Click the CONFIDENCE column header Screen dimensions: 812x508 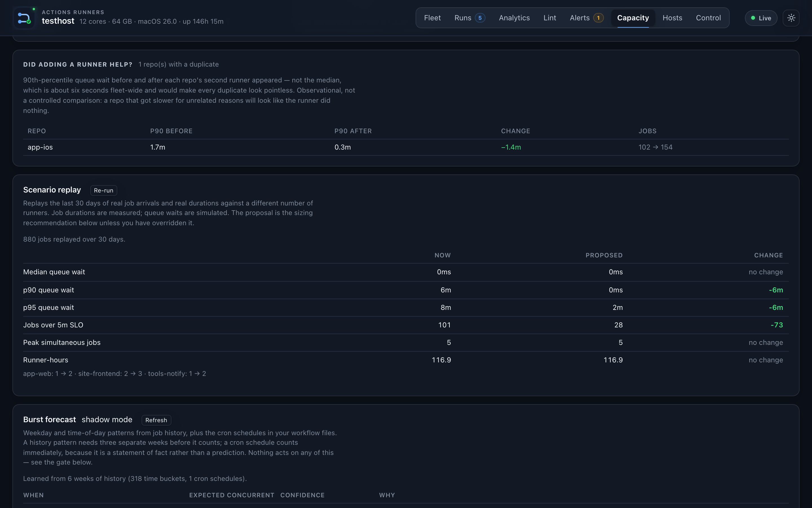[302, 495]
